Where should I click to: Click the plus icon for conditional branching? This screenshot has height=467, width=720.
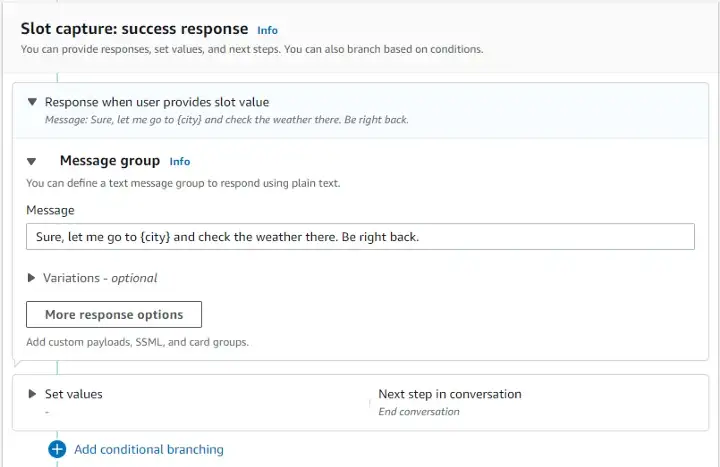click(x=57, y=449)
